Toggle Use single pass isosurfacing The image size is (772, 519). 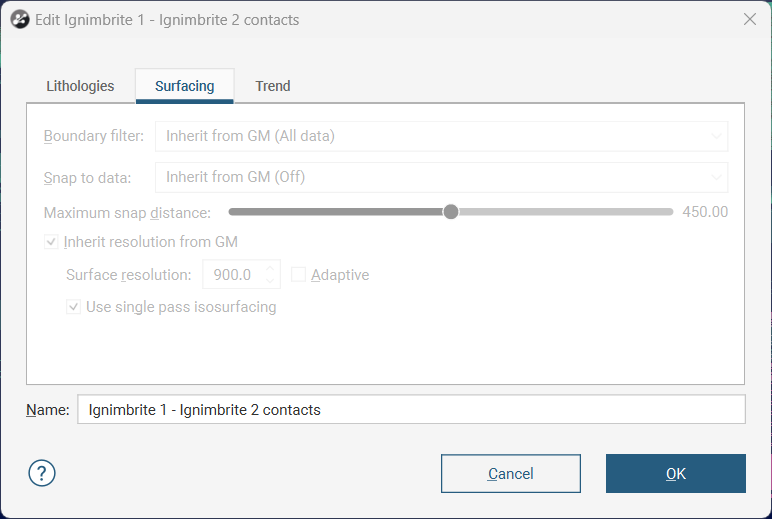[x=74, y=307]
